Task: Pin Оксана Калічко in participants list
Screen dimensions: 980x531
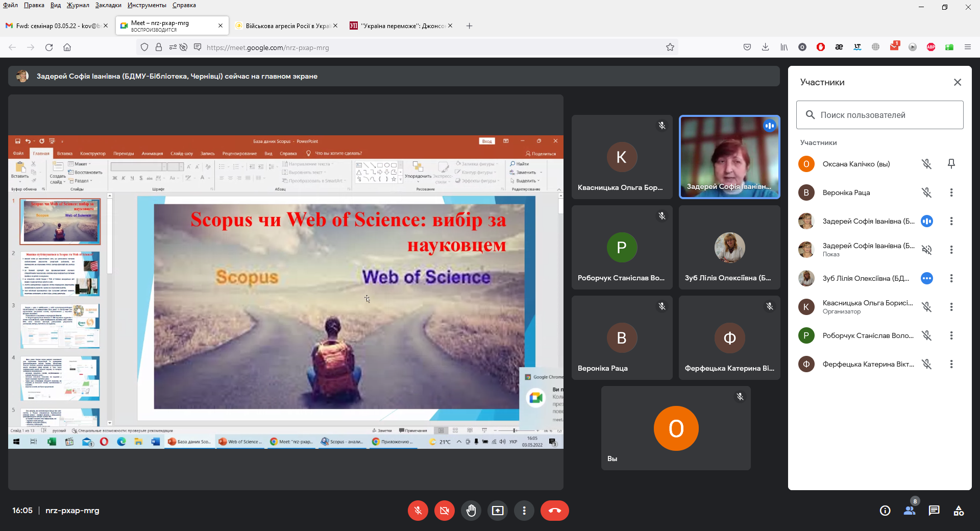Action: 951,164
